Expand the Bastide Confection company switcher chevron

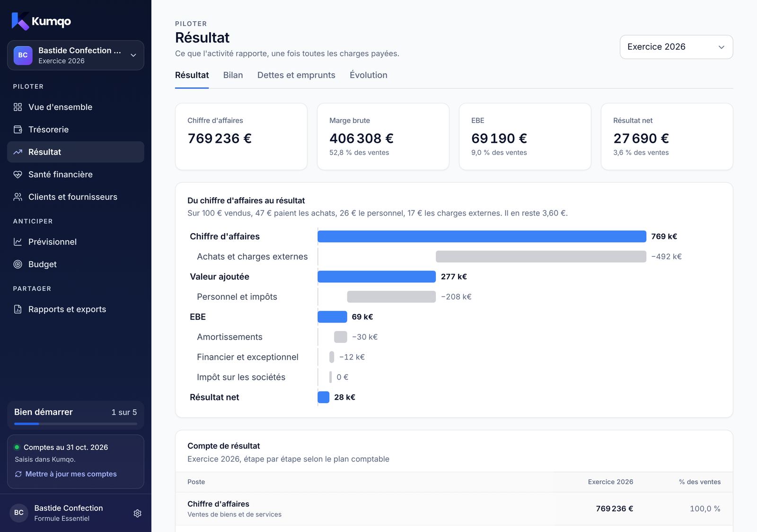pyautogui.click(x=133, y=55)
